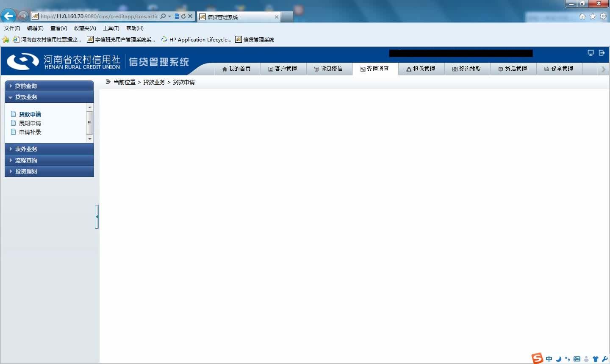This screenshot has width=610, height=364.
Task: Show more navigation tabs with right chevron
Action: point(604,69)
